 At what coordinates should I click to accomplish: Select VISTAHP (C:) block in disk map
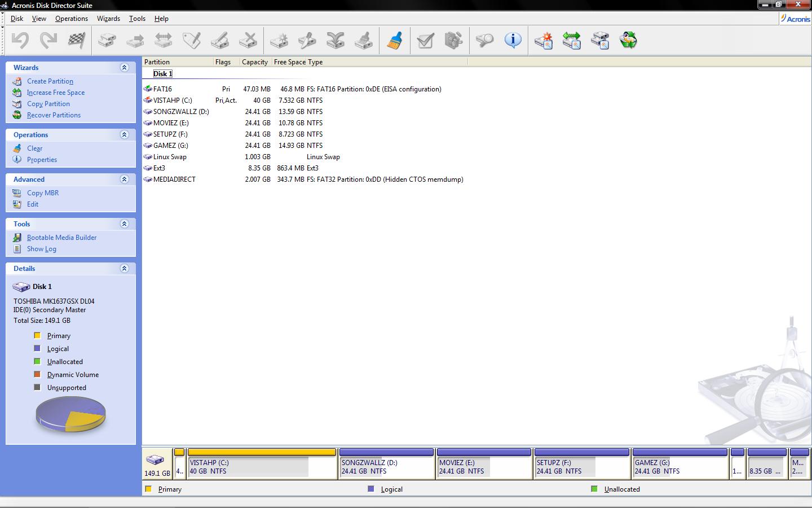coord(262,463)
